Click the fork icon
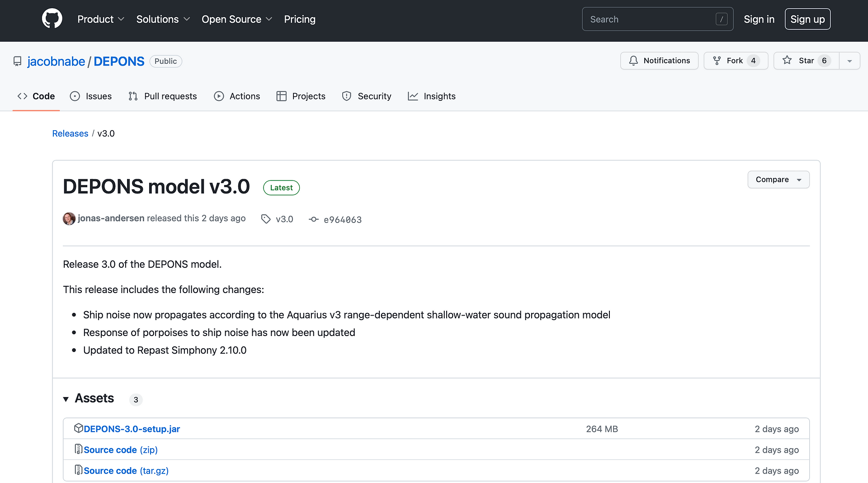Screen dimensions: 868x483 tap(717, 61)
